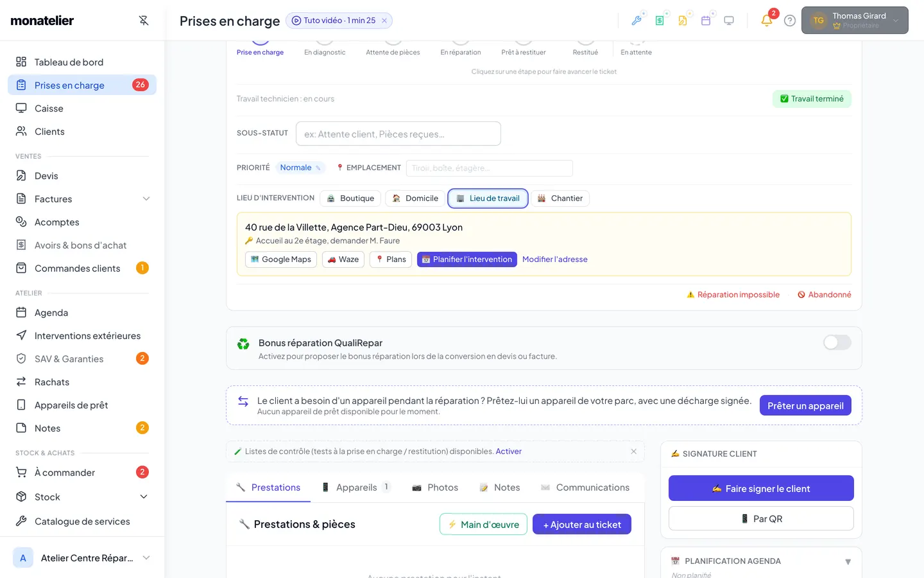This screenshot has width=924, height=578.
Task: Click the wrench quick-action icon in top bar
Action: (x=637, y=21)
